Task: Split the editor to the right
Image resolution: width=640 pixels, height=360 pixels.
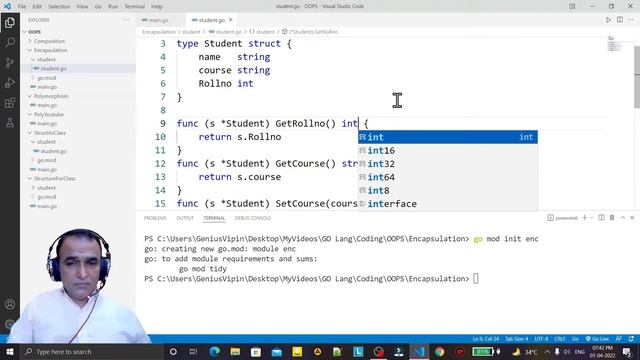Action: (620, 20)
